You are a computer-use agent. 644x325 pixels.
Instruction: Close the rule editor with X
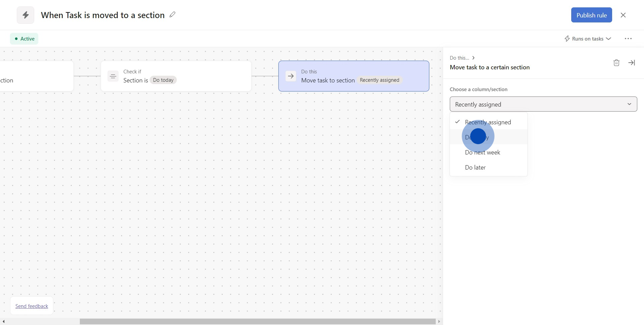point(623,15)
